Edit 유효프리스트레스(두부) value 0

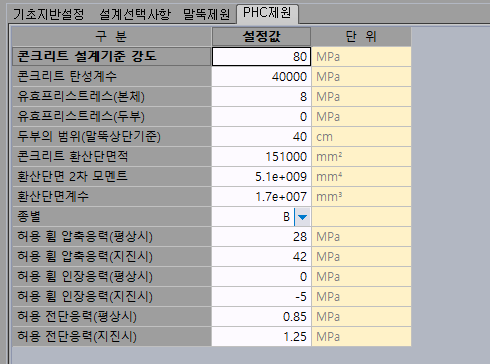point(261,117)
